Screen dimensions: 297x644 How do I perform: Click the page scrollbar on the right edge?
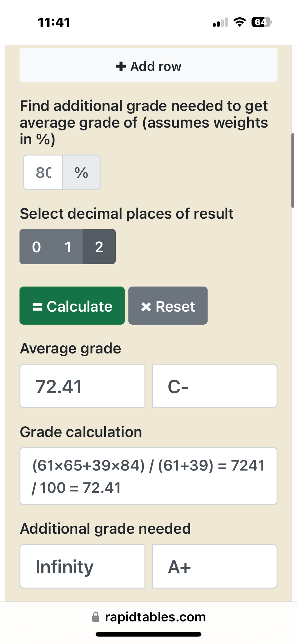point(293,170)
